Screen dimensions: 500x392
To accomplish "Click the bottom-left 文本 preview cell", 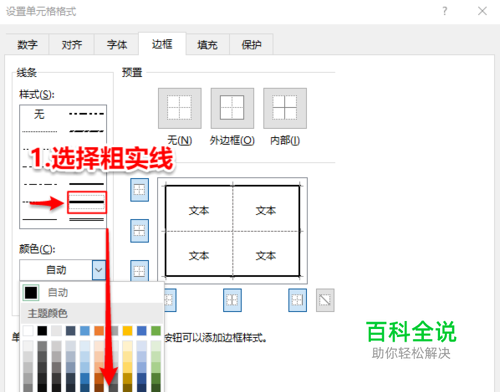I will pos(199,256).
